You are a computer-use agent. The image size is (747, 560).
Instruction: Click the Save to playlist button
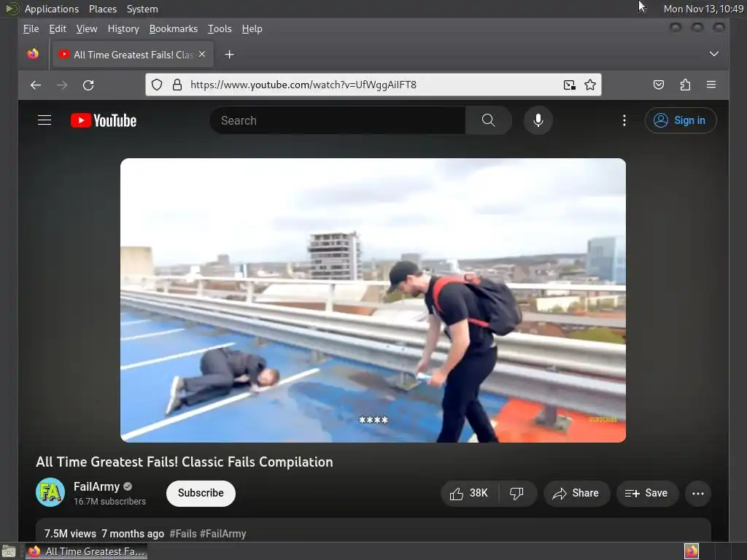(647, 494)
